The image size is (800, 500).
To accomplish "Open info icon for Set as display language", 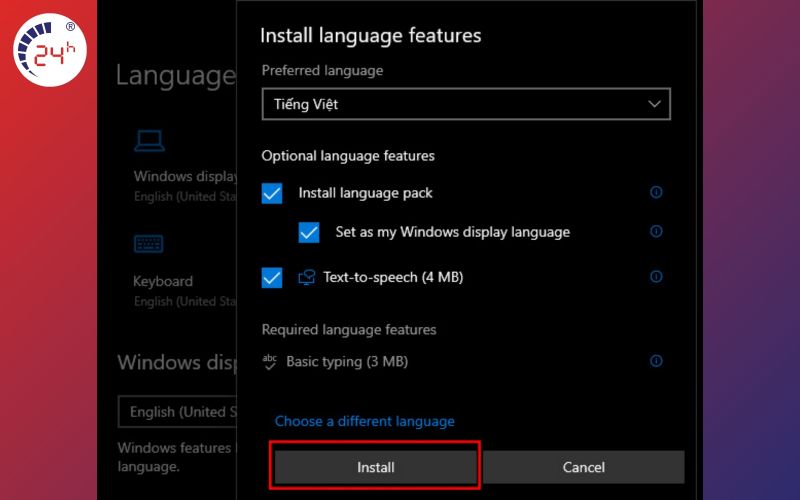I will coord(656,231).
